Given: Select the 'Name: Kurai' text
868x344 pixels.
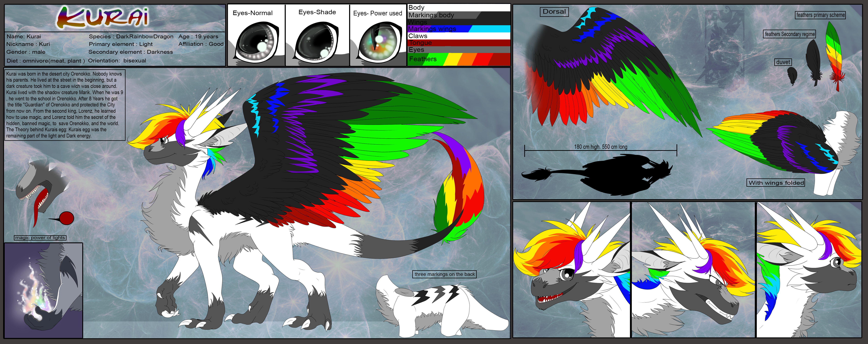Looking at the screenshot, I should click(24, 36).
